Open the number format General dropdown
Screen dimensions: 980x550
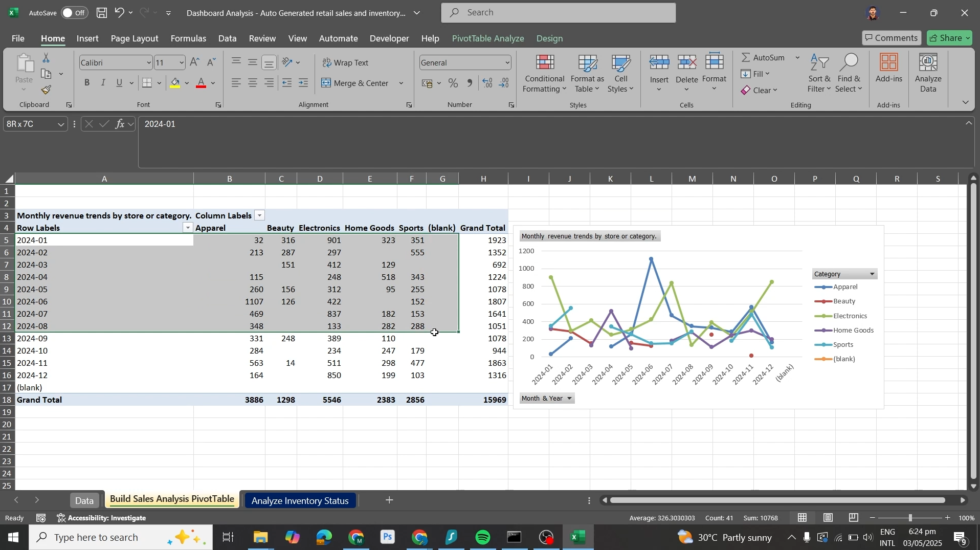point(507,62)
